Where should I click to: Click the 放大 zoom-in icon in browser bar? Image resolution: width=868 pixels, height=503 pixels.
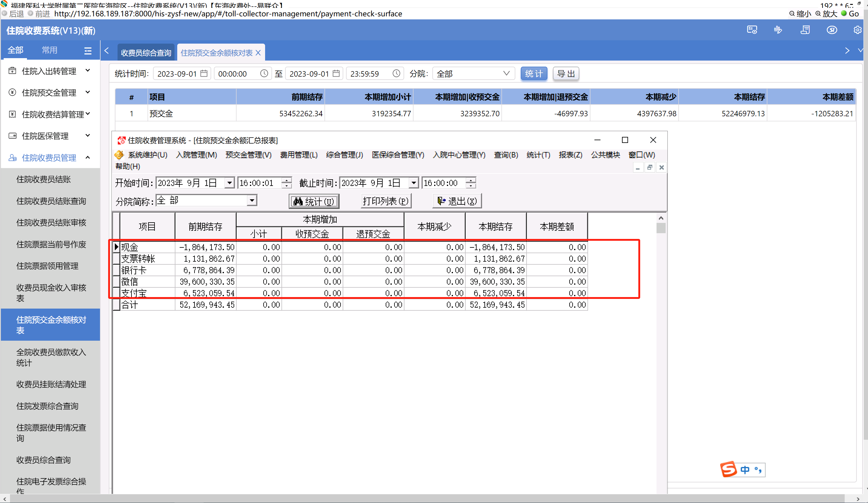pyautogui.click(x=818, y=14)
